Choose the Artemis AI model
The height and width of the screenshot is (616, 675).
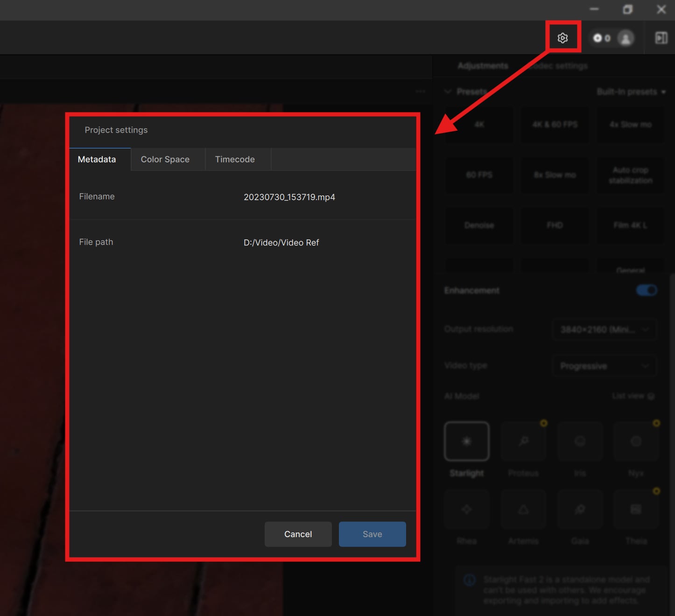click(x=523, y=510)
